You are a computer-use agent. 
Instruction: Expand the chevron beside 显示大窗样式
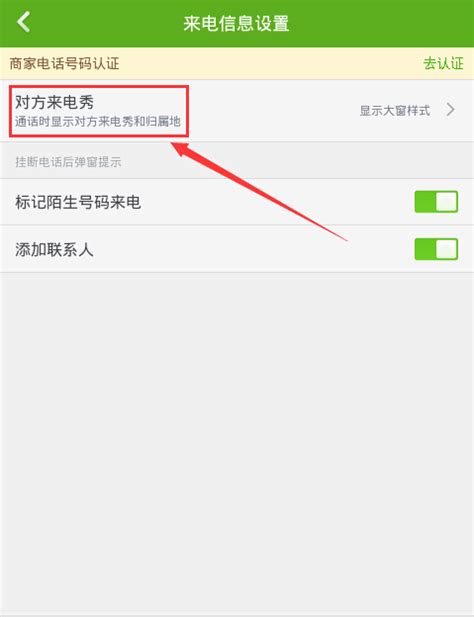point(451,109)
